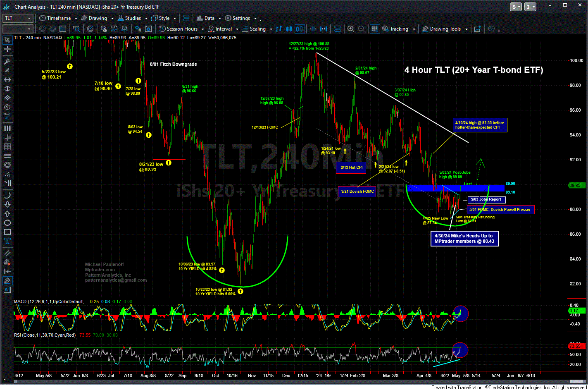588x390 pixels.
Task: Expand the Scaling dropdown
Action: pyautogui.click(x=271, y=29)
